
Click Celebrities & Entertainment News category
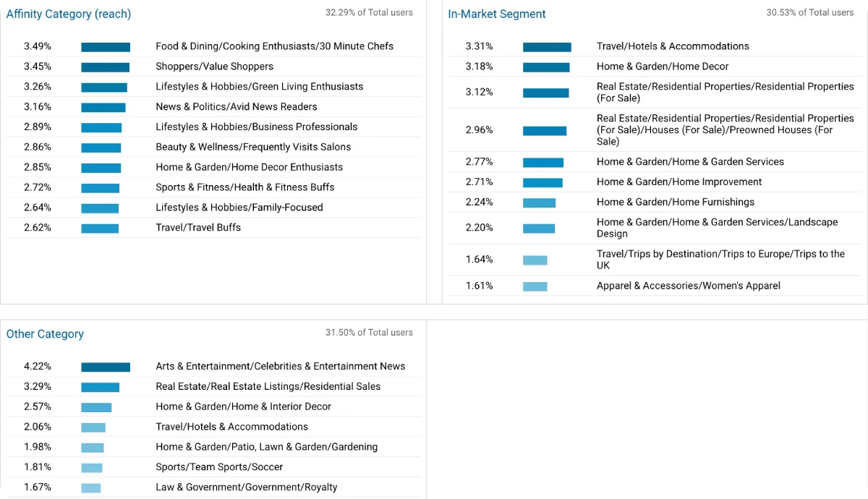point(281,367)
